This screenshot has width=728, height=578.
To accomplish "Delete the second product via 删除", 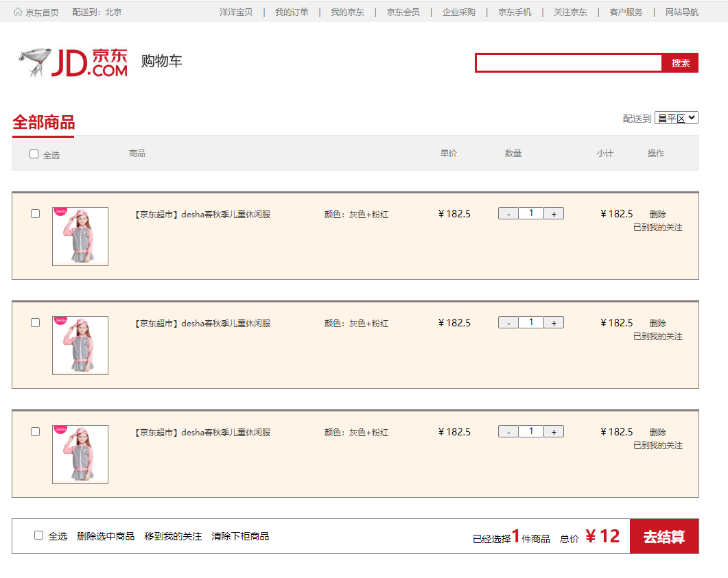I will [x=657, y=323].
